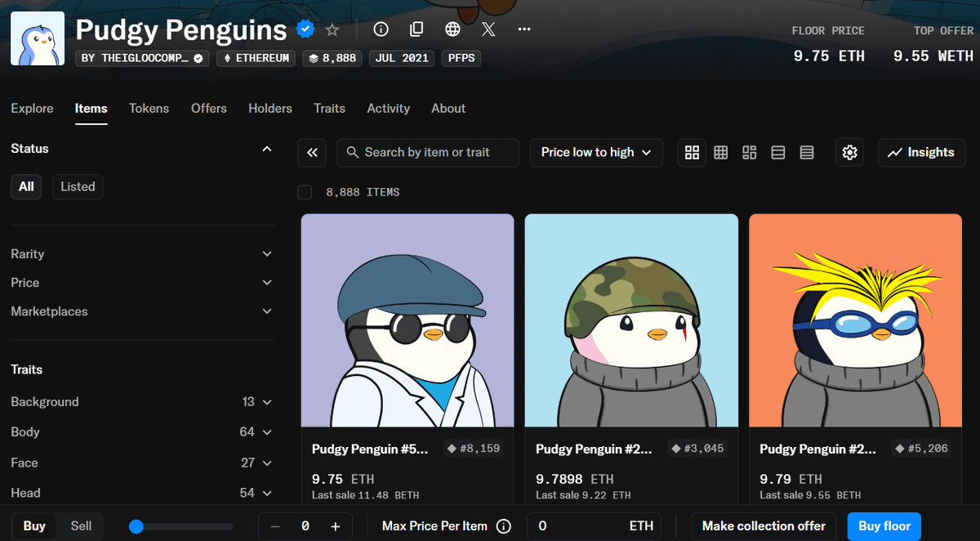Click Make collection offer button

coord(764,526)
